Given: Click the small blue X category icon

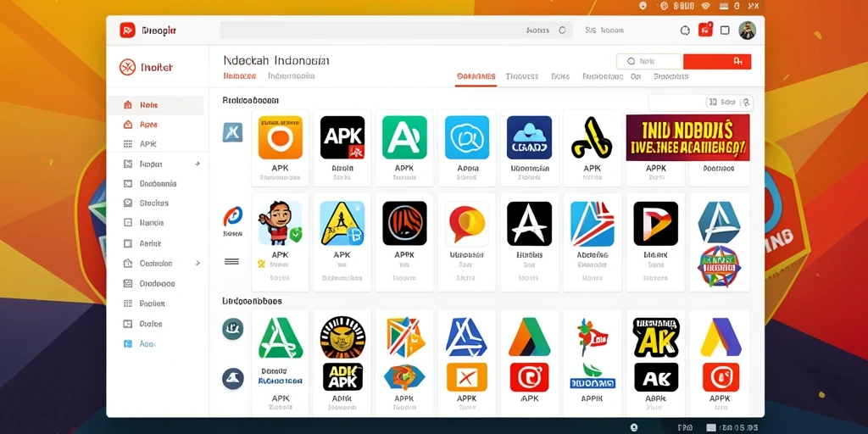Looking at the screenshot, I should (x=232, y=132).
